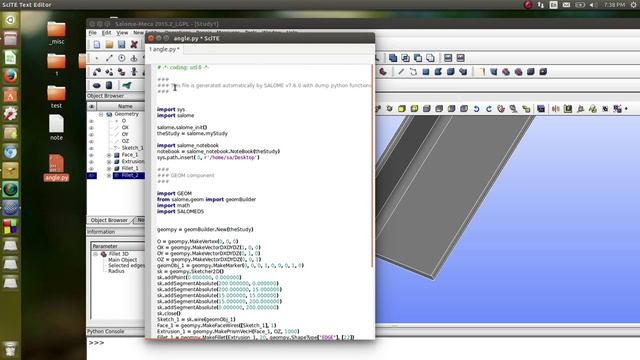This screenshot has height=360, width=640.
Task: Select the Create circle tool
Action: pyautogui.click(x=121, y=58)
